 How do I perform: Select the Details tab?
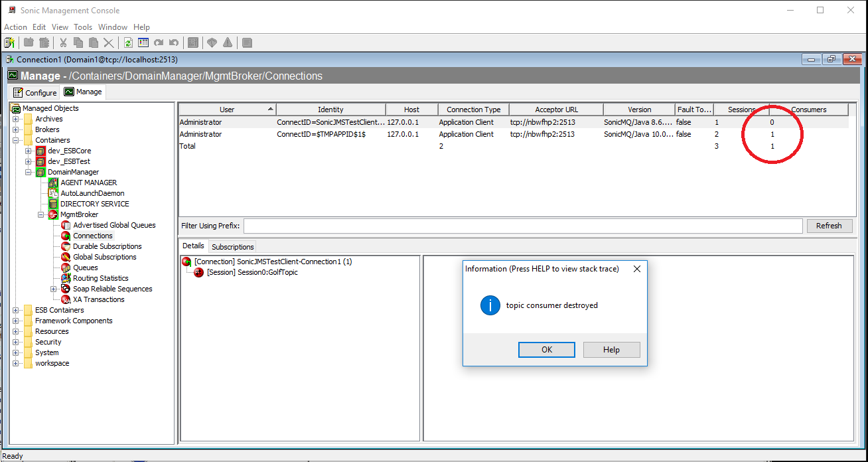(x=193, y=246)
